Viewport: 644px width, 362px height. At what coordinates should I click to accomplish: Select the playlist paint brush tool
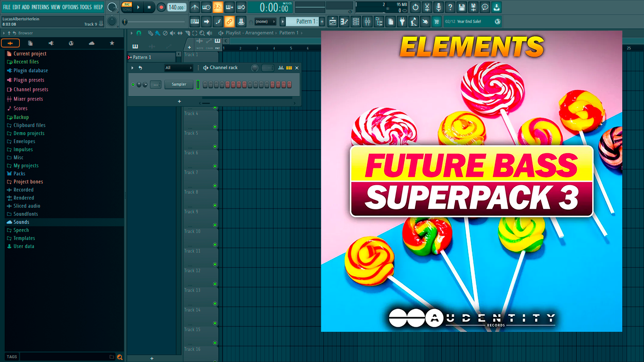point(157,33)
